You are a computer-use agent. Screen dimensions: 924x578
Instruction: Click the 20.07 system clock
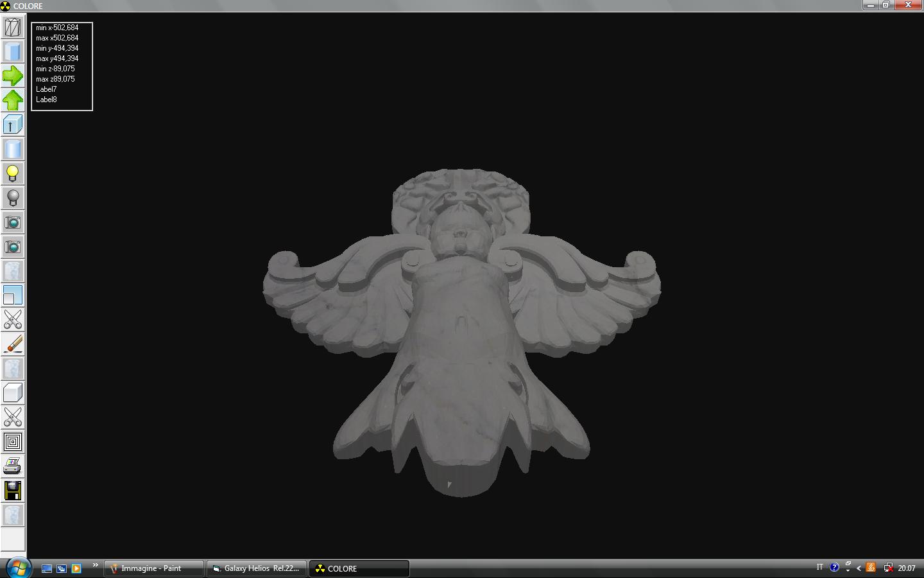coord(907,568)
